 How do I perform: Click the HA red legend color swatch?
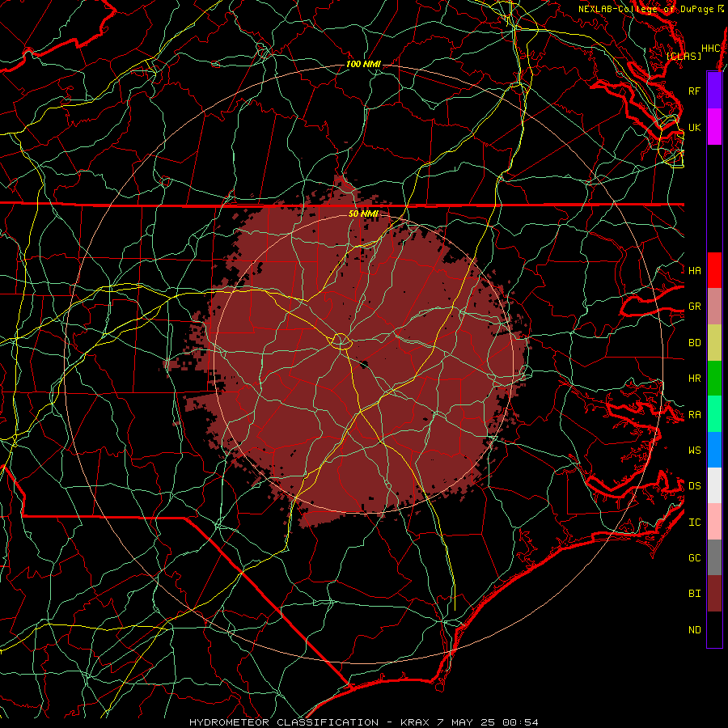714,270
